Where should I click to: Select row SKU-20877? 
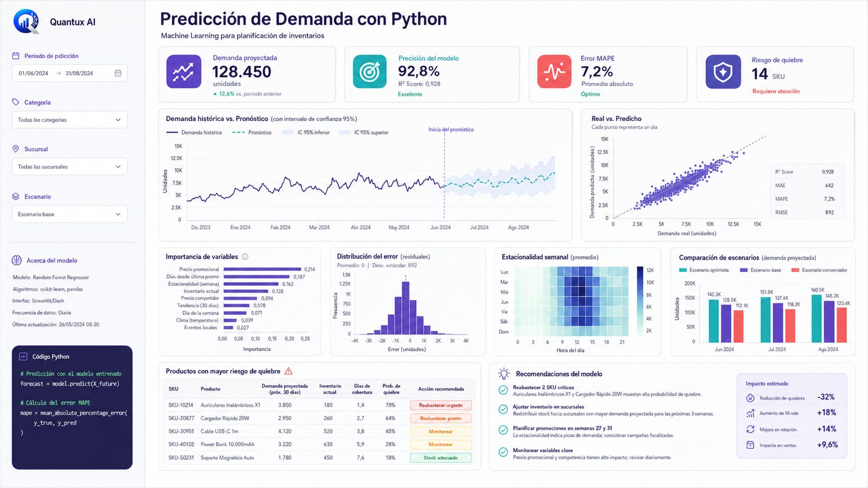click(319, 418)
